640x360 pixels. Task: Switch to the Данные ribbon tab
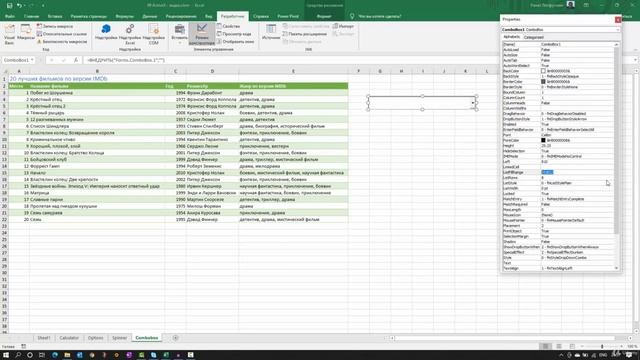(149, 16)
